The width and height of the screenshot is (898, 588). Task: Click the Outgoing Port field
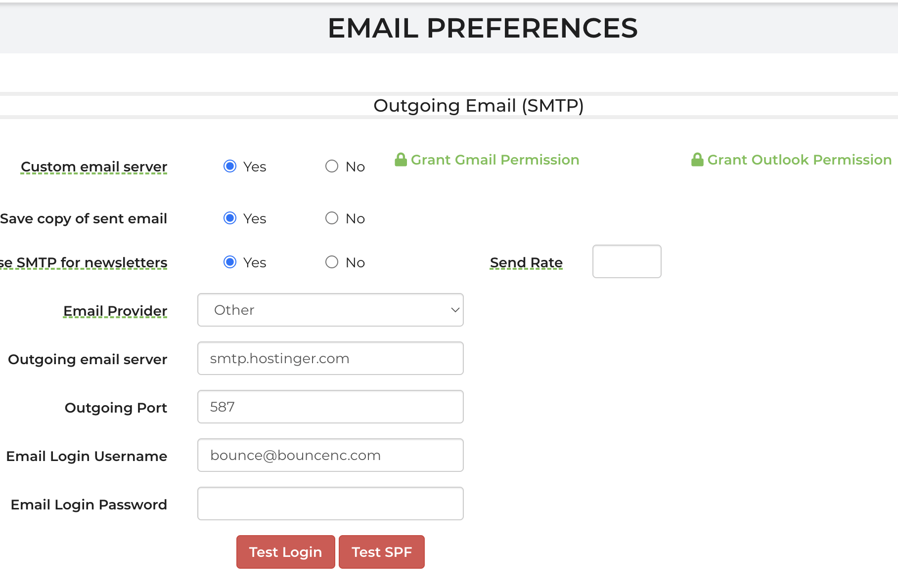[330, 407]
